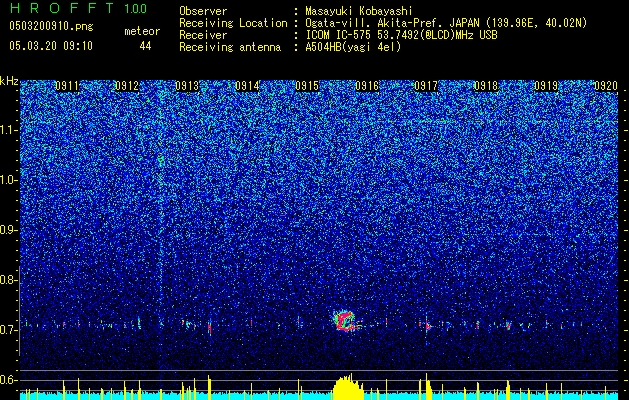
Task: Click the Receiver value ICOM IC-575
Action: 339,35
